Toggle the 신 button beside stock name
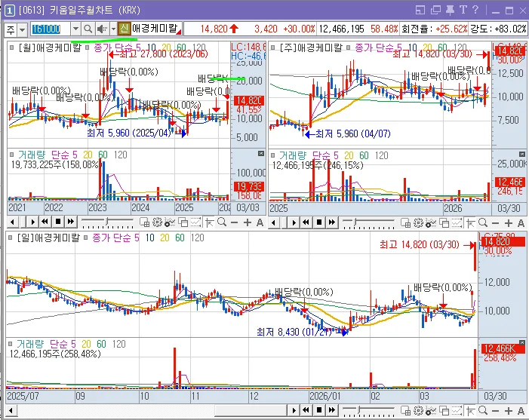The height and width of the screenshot is (420, 529). point(125,29)
